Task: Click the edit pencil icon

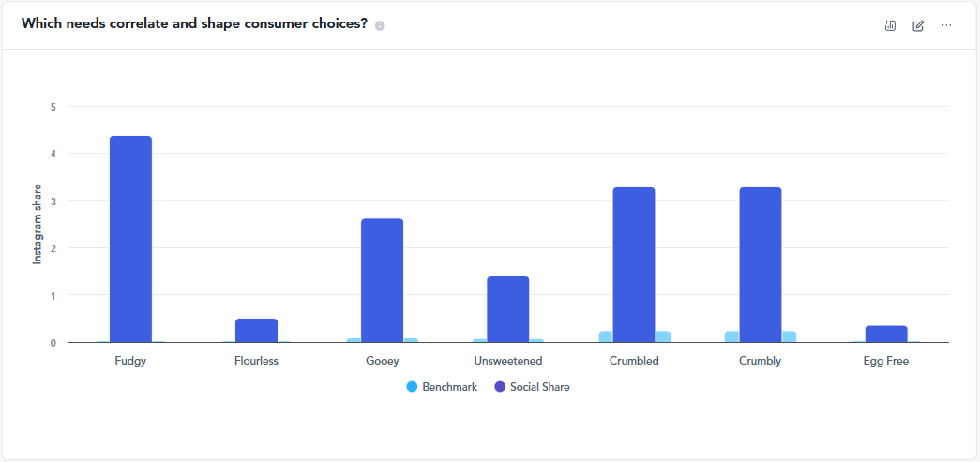Action: (918, 25)
